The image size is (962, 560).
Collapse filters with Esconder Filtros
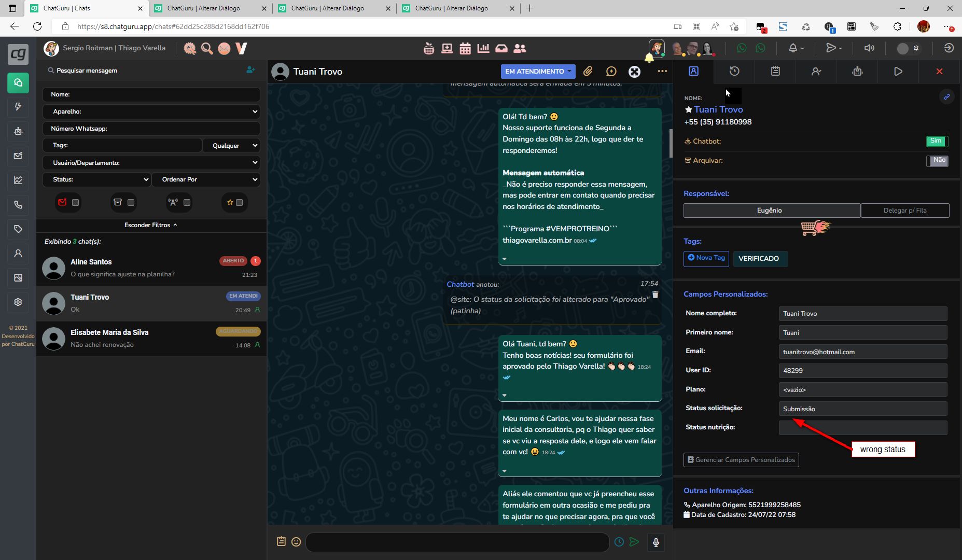(151, 225)
